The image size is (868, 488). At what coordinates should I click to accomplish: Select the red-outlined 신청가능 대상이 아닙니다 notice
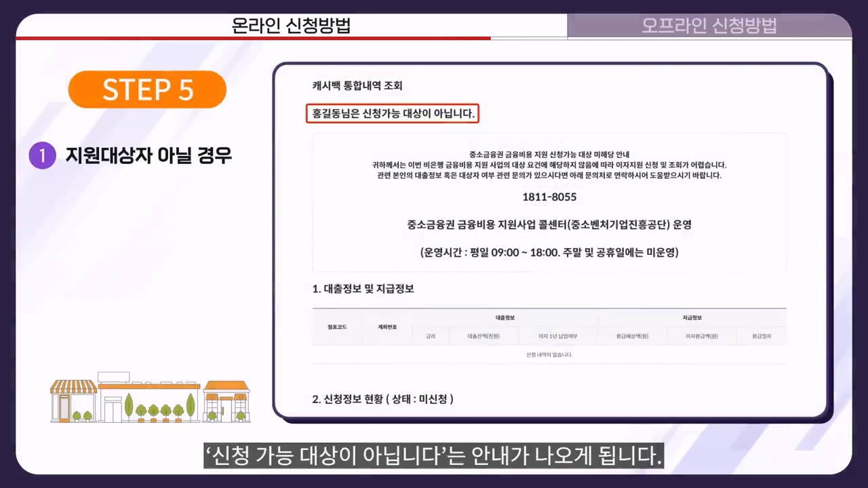click(x=393, y=113)
